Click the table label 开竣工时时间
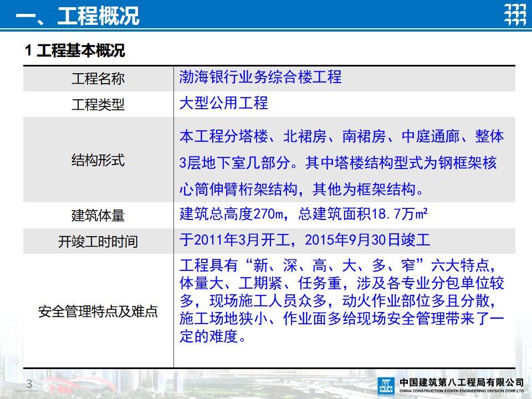 click(98, 242)
